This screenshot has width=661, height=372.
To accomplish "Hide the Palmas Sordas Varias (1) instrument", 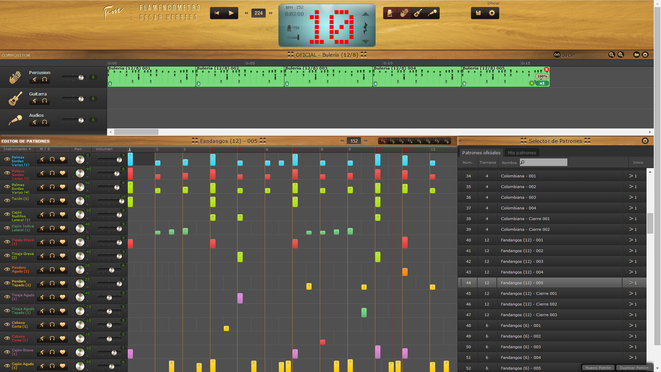I will 7,159.
